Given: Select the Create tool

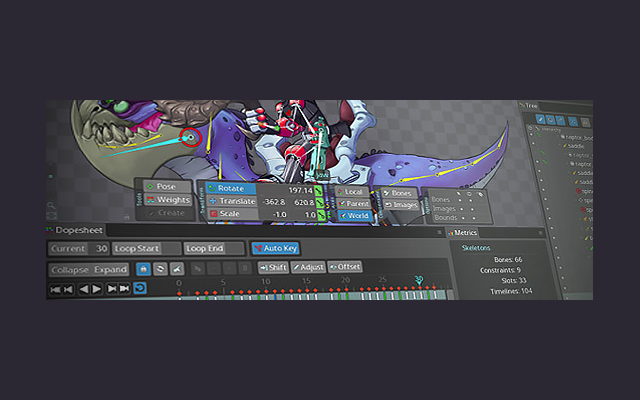Looking at the screenshot, I should point(168,213).
